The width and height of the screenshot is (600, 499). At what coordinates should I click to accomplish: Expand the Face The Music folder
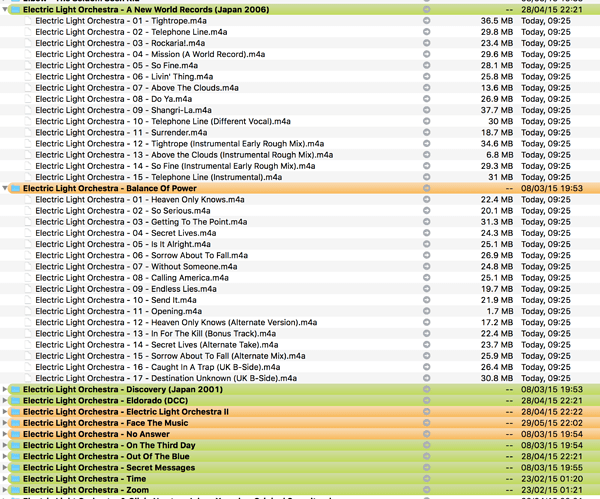5,423
